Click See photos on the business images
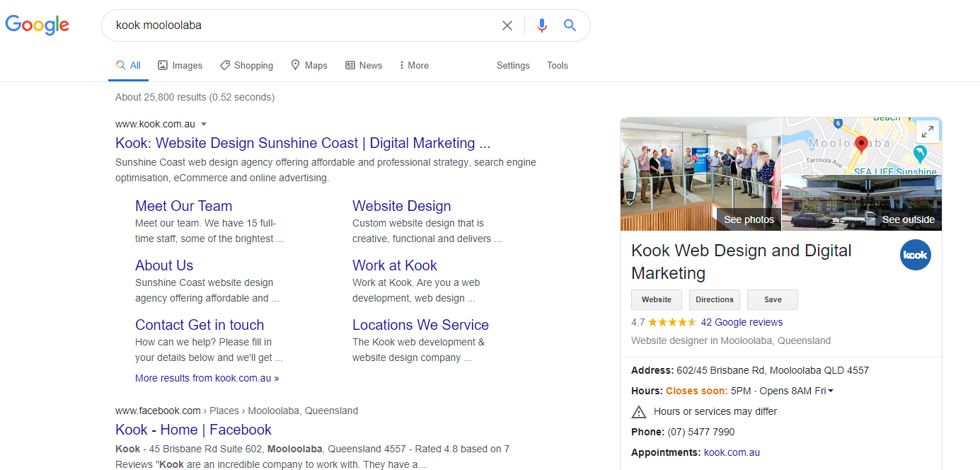980x470 pixels. click(x=748, y=219)
